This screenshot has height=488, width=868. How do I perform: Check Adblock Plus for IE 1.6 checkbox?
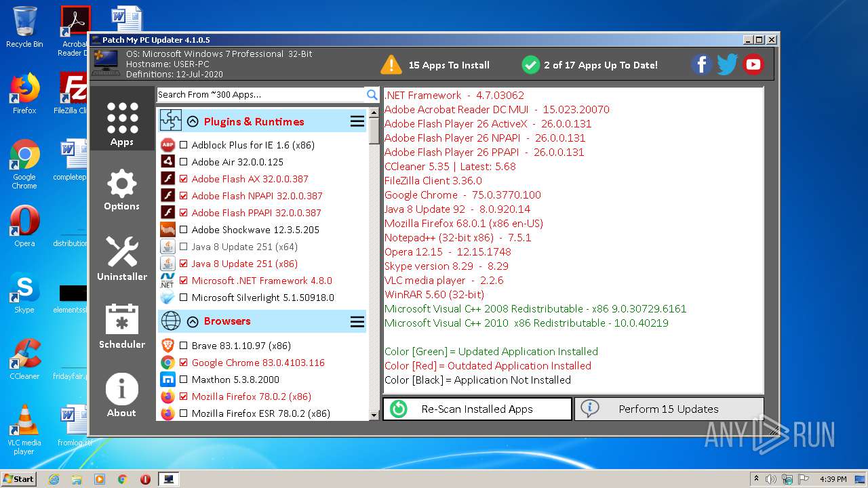coord(184,145)
